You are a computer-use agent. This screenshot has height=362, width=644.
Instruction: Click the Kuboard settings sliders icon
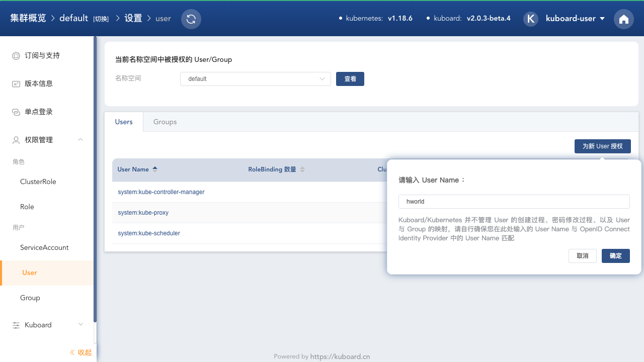click(x=16, y=325)
